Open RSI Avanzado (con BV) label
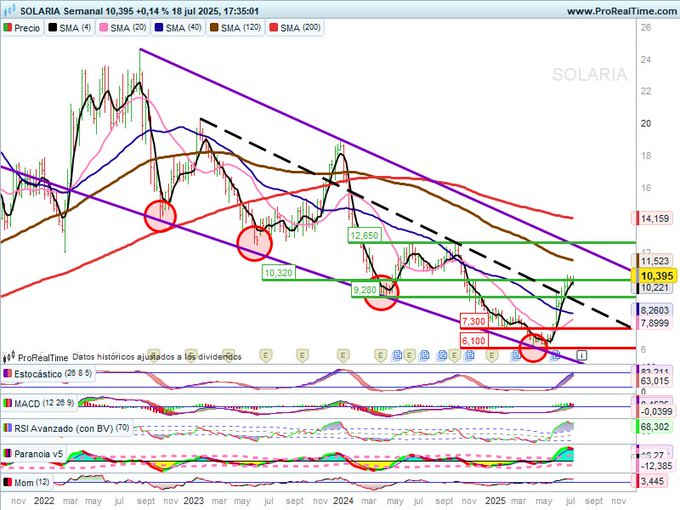Viewport: 680px width, 510px height. 72,428
